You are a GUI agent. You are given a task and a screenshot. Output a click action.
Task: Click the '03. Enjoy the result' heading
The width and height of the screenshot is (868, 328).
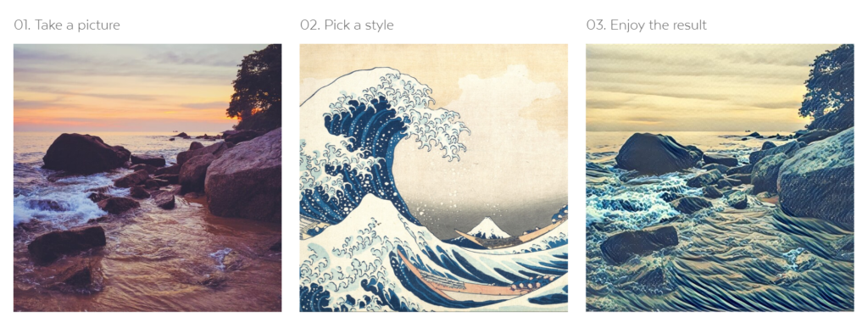(x=646, y=25)
